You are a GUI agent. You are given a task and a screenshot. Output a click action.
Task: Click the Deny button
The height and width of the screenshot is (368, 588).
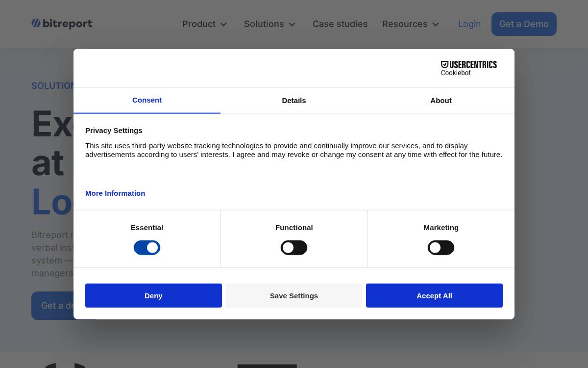point(153,295)
